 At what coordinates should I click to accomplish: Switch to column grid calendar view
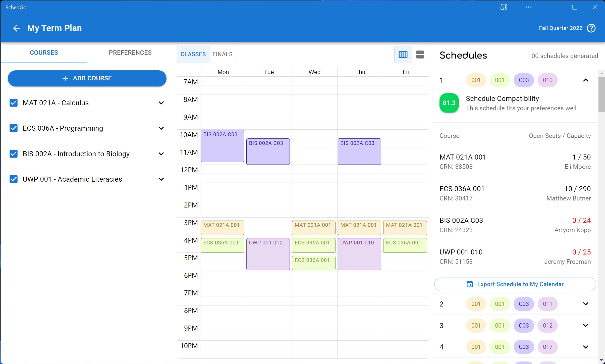click(x=403, y=54)
